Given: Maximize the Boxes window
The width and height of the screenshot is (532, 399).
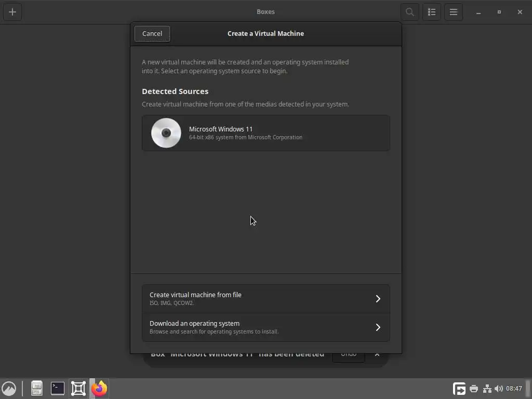Looking at the screenshot, I should pyautogui.click(x=499, y=12).
